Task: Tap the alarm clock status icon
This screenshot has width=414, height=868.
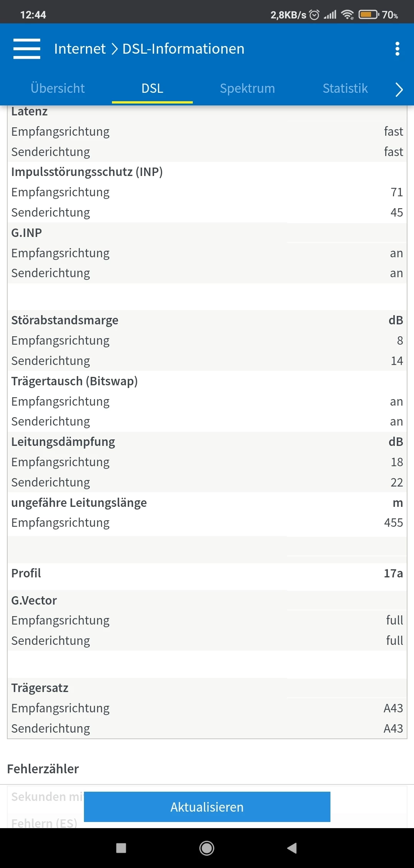Action: pyautogui.click(x=314, y=15)
